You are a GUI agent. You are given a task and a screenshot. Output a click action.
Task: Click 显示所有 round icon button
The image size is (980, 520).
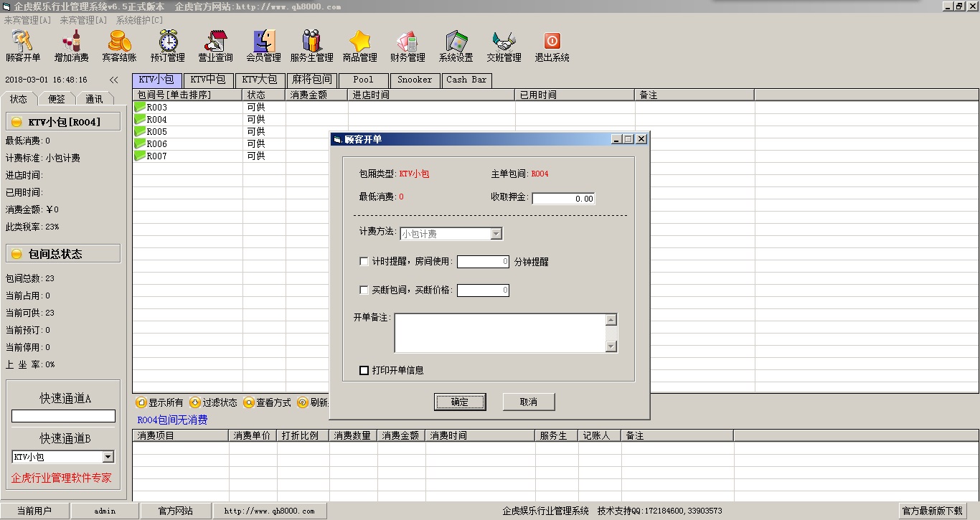click(141, 402)
